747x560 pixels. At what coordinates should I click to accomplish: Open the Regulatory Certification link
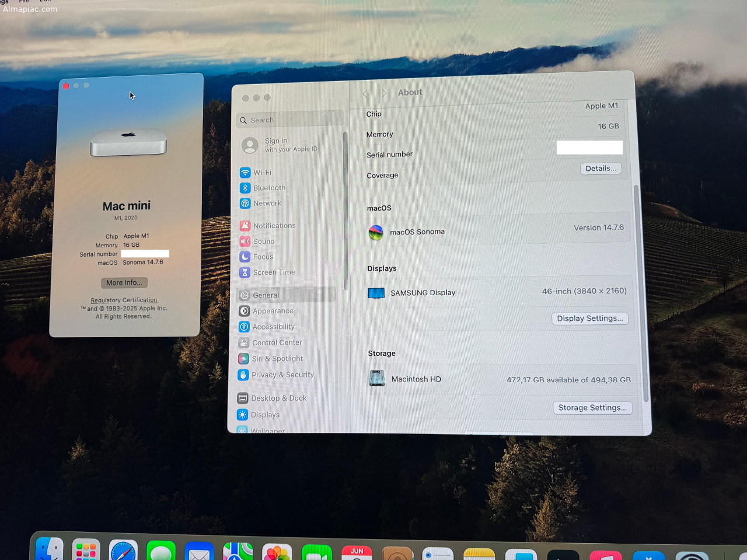tap(124, 300)
